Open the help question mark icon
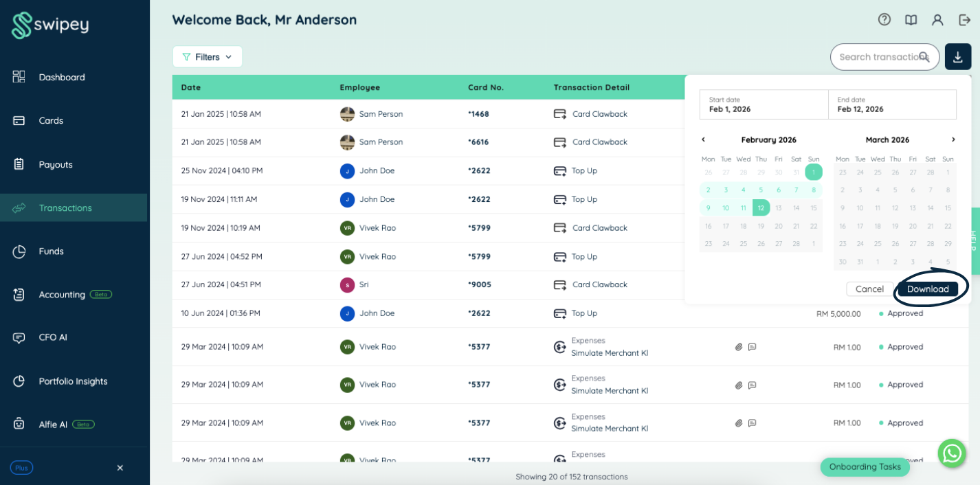 coord(884,20)
